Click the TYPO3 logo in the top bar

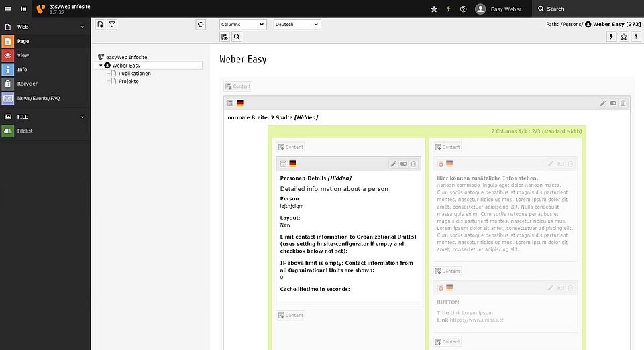pyautogui.click(x=40, y=9)
